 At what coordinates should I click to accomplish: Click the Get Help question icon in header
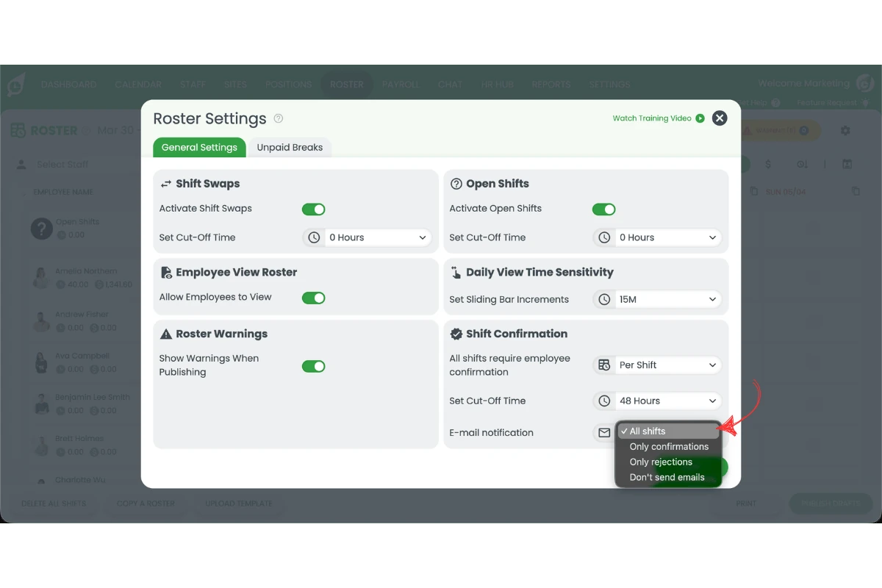pyautogui.click(x=775, y=103)
